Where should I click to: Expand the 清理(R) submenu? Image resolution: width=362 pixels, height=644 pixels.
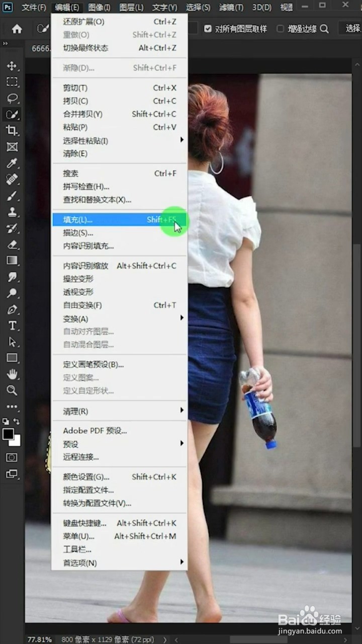pos(182,411)
